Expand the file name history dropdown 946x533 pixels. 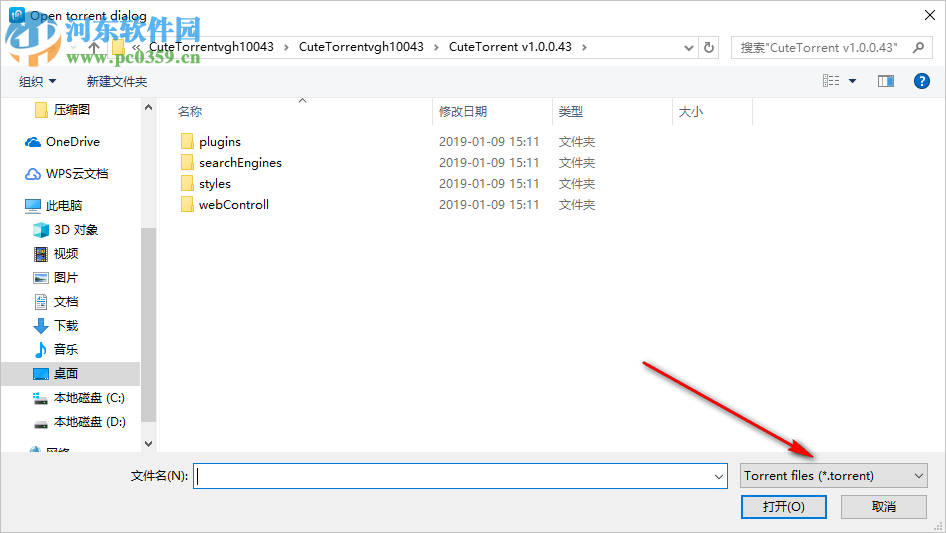coord(719,476)
